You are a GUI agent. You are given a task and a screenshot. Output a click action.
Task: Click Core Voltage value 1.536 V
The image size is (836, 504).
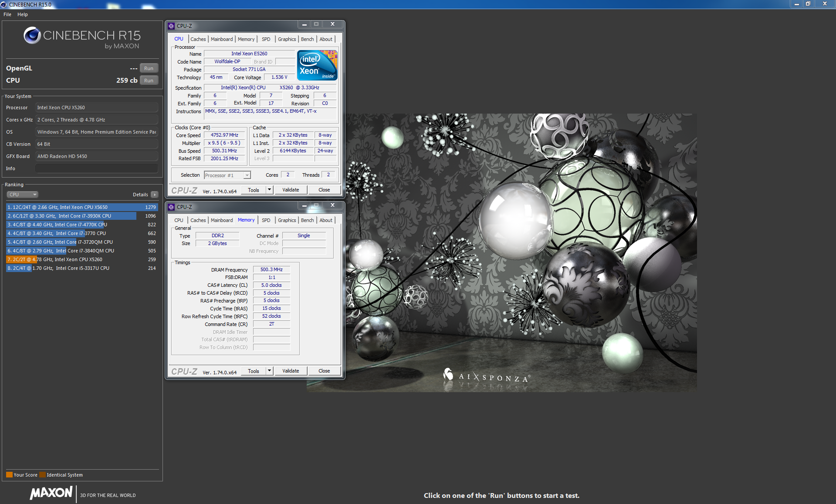279,77
